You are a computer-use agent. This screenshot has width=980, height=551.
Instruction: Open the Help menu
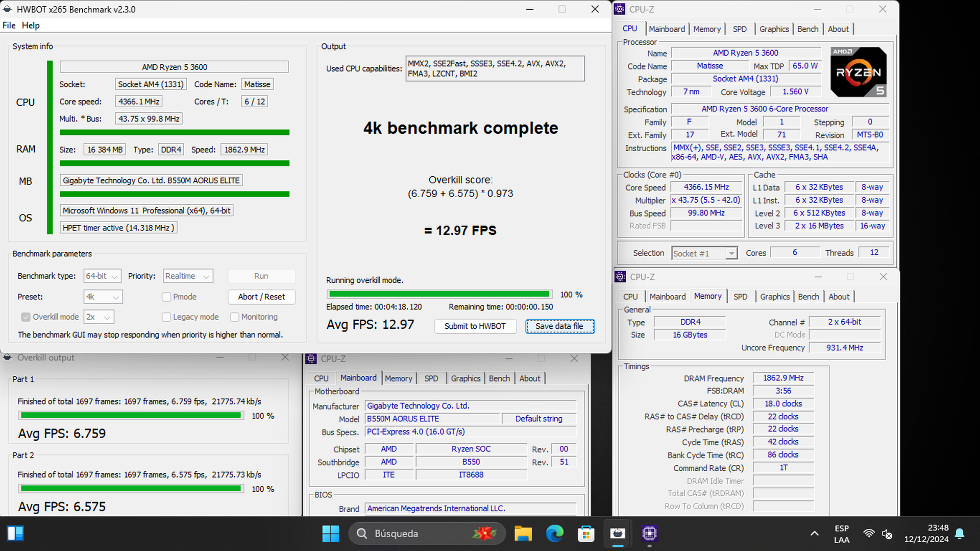pyautogui.click(x=31, y=25)
